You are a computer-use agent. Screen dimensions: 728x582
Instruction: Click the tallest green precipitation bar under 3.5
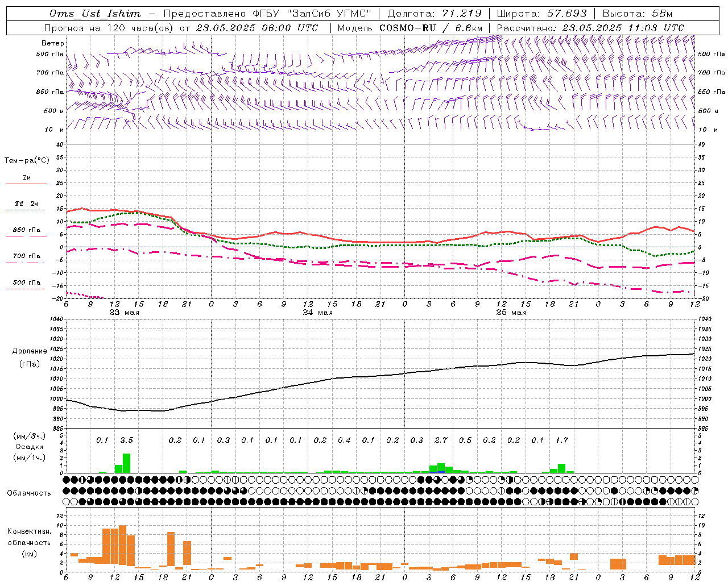pyautogui.click(x=126, y=463)
